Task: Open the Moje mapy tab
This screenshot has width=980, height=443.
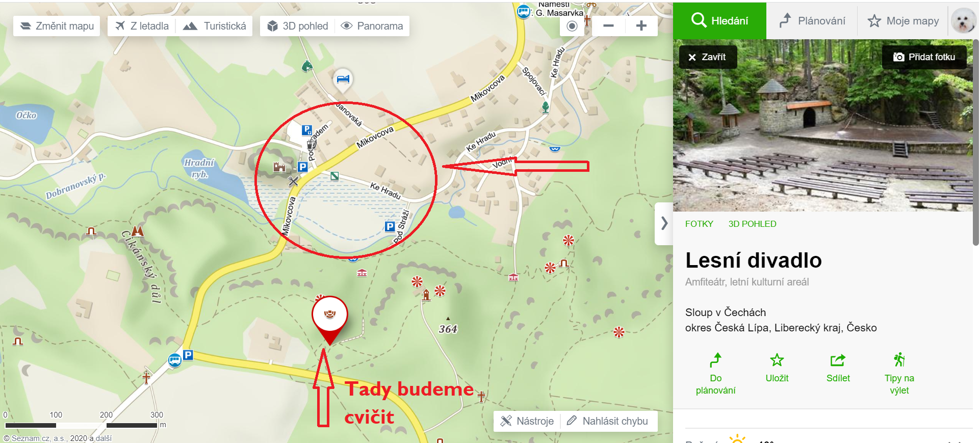Action: click(x=903, y=21)
